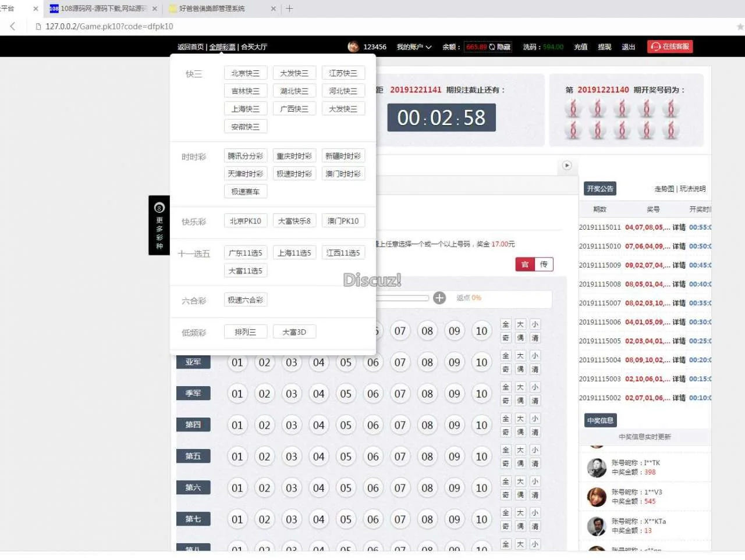This screenshot has width=745, height=560.
Task: Click the back arrow in browser toolbar
Action: (13, 26)
